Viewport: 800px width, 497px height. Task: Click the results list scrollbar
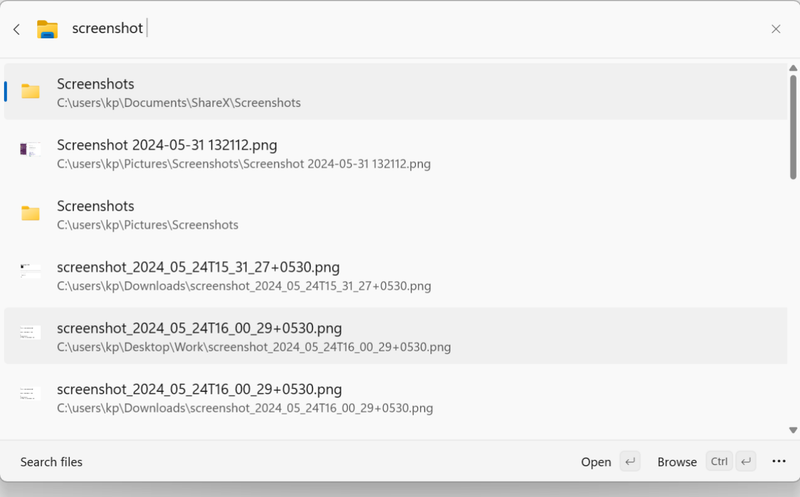(x=794, y=120)
